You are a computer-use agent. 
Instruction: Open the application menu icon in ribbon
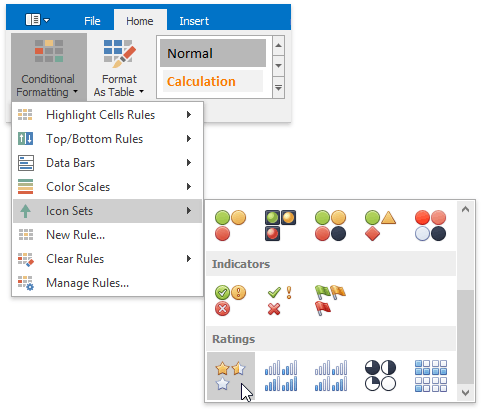tap(37, 20)
